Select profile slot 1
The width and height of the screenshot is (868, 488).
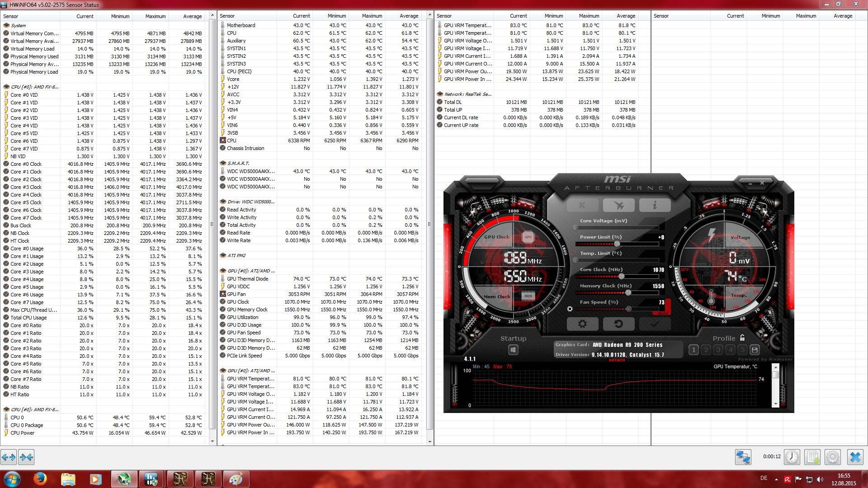point(693,350)
